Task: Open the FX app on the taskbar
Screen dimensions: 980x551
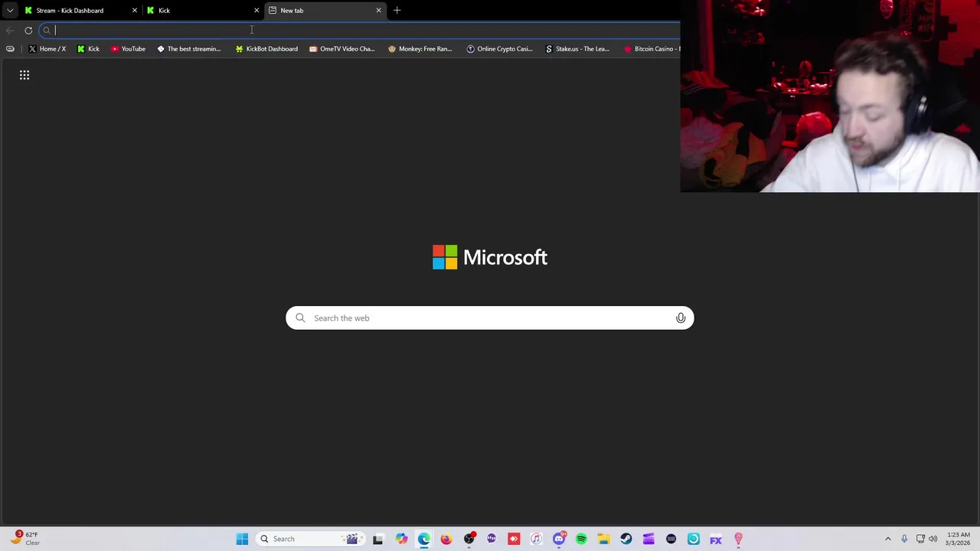Action: [x=716, y=539]
